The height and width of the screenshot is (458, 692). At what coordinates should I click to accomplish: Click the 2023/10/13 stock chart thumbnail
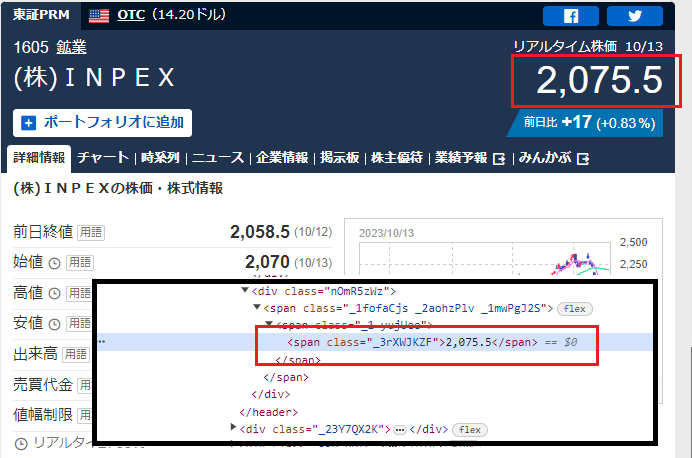pyautogui.click(x=503, y=247)
